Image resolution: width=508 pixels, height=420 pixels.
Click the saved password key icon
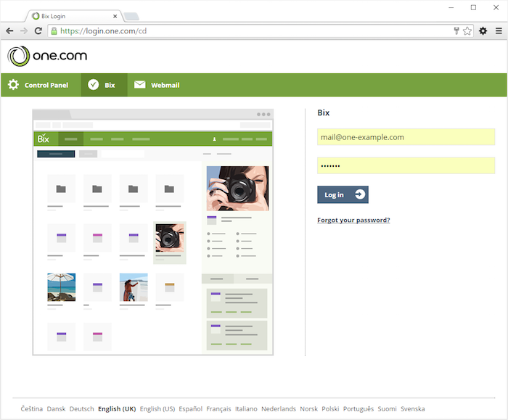coord(456,30)
